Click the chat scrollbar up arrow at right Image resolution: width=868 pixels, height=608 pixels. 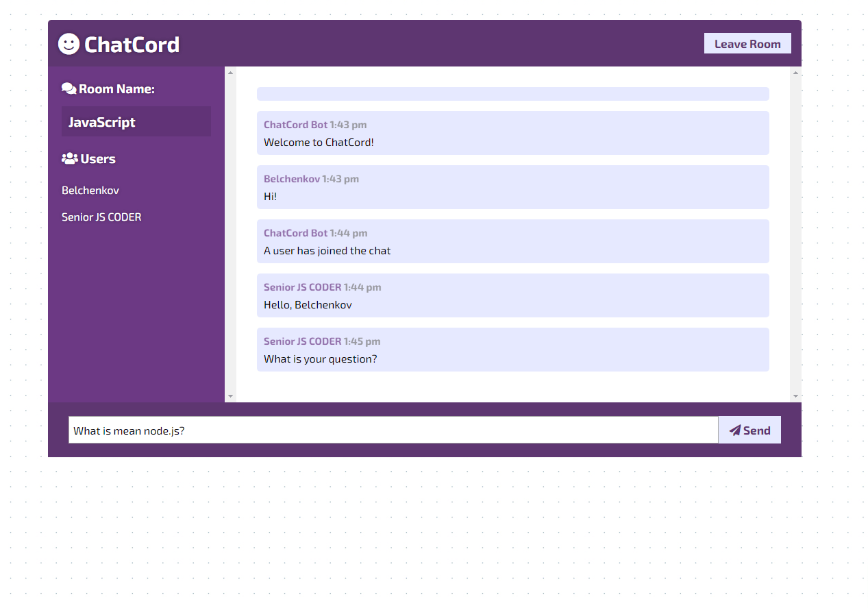(x=795, y=72)
